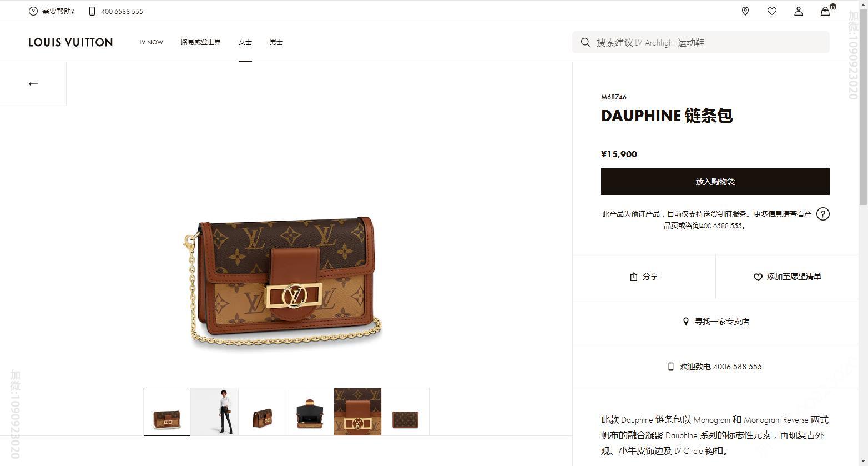
Task: Click the question mark info icon beside pre-order notice
Action: coord(823,214)
